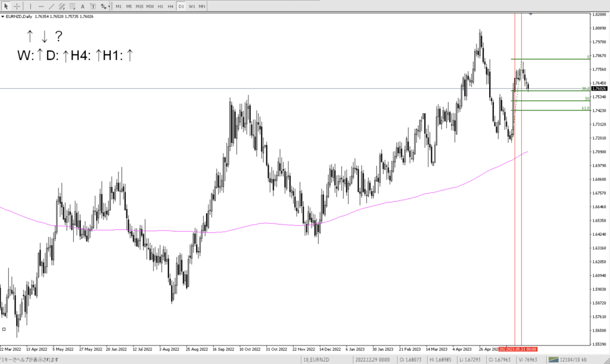Image resolution: width=610 pixels, height=364 pixels.
Task: Toggle the D1 timeframe button
Action: pyautogui.click(x=181, y=6)
